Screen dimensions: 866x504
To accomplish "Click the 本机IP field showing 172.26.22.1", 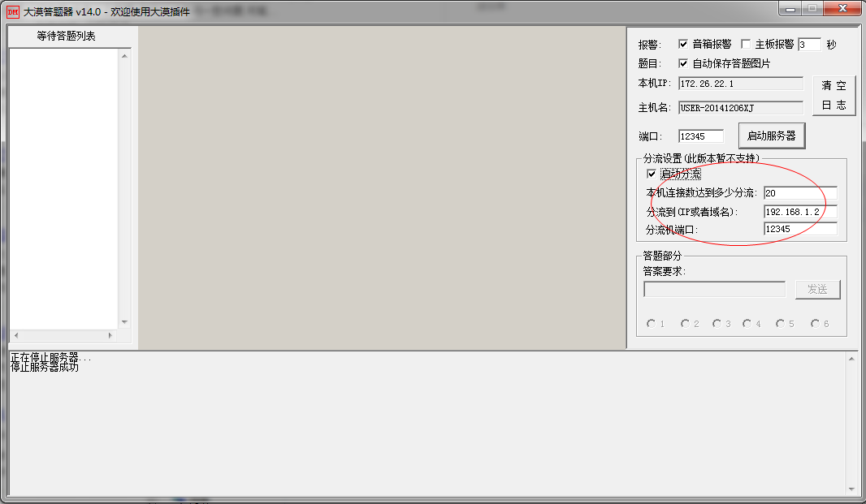I will point(740,83).
